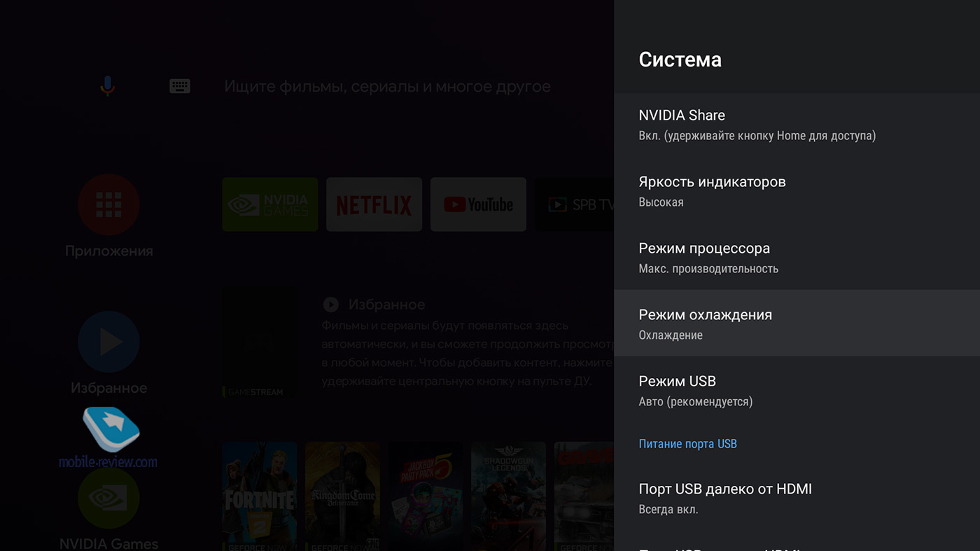Launch the NVIDIA Games app tile
Viewport: 980px width, 551px height.
(270, 204)
